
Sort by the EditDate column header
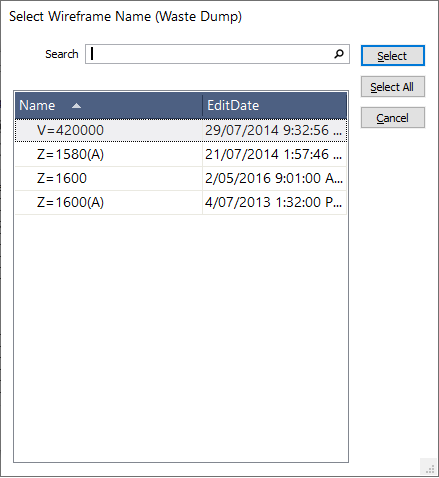point(275,105)
